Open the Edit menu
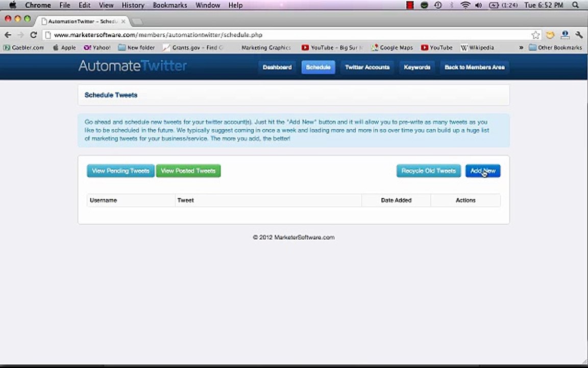 [x=84, y=5]
